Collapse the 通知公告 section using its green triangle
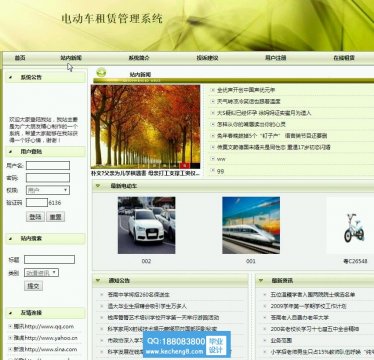374x360 pixels. click(98, 281)
